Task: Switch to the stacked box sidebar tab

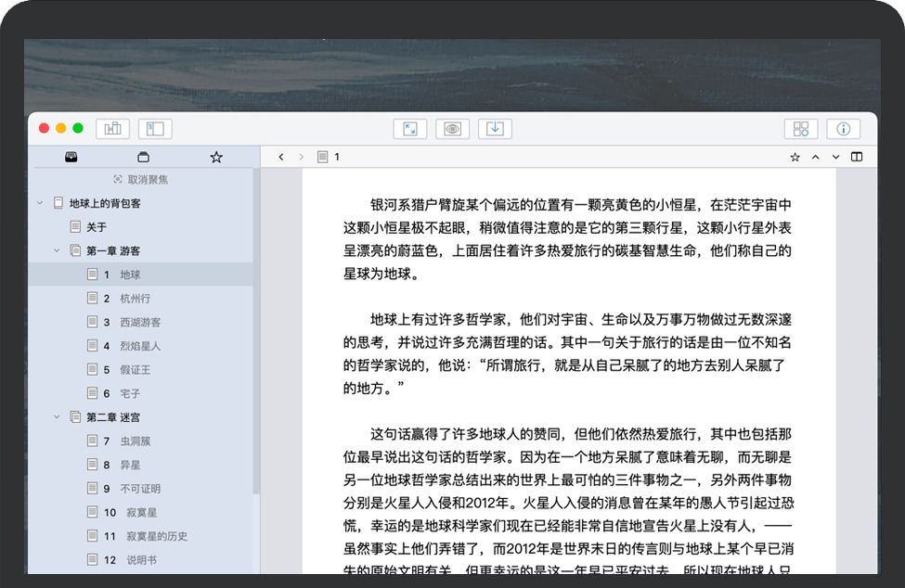Action: click(x=143, y=157)
